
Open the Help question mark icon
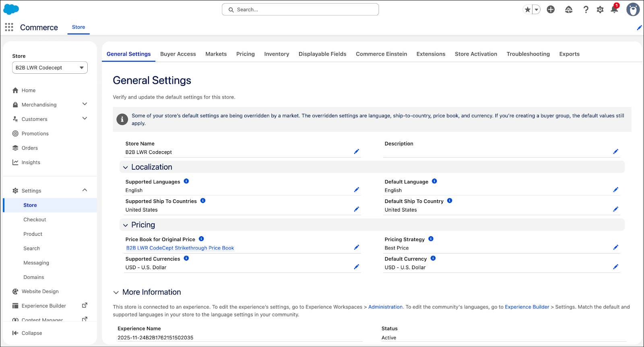click(x=586, y=10)
